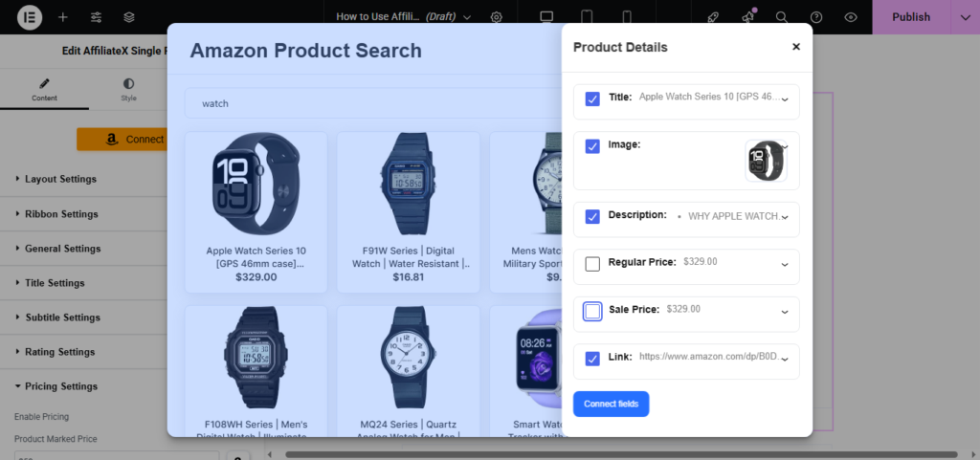Viewport: 980px width, 460px height.
Task: Open Publish options dropdown arrow
Action: [964, 17]
